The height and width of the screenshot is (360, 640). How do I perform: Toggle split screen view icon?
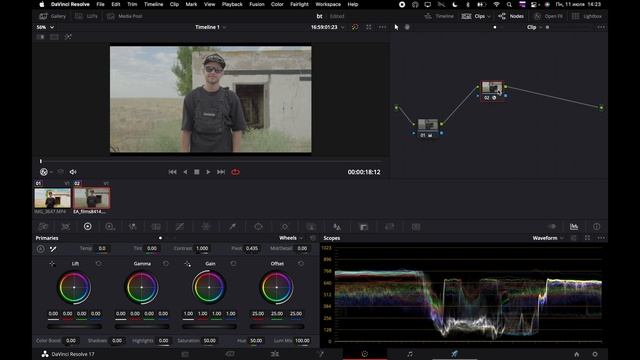coord(54,37)
